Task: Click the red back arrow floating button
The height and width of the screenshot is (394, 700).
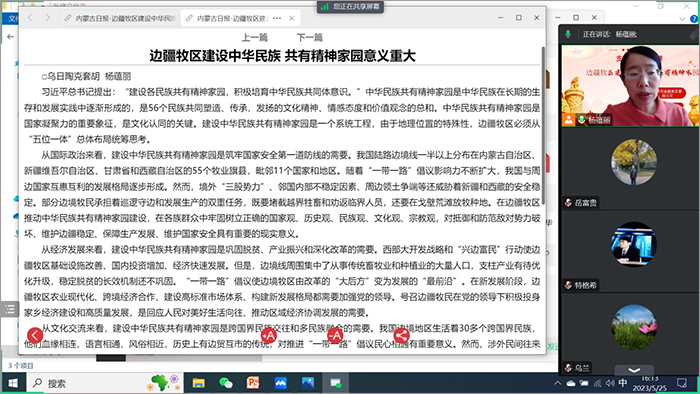Action: [35, 335]
